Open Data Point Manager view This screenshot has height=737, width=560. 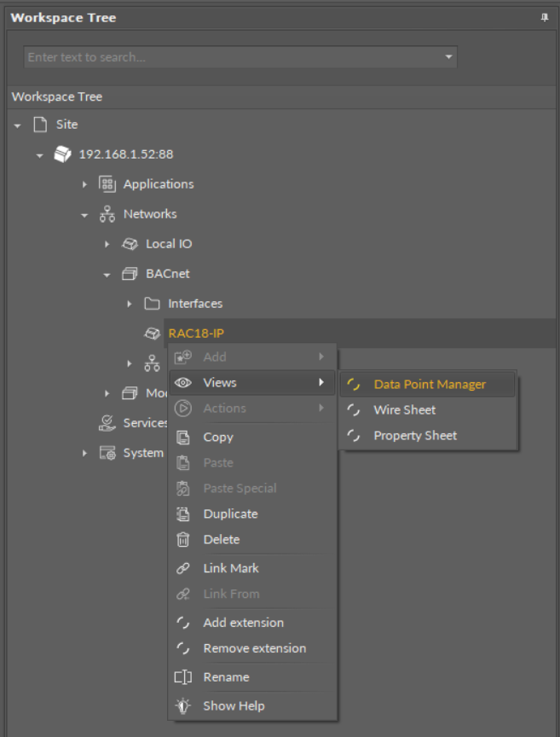coord(430,385)
